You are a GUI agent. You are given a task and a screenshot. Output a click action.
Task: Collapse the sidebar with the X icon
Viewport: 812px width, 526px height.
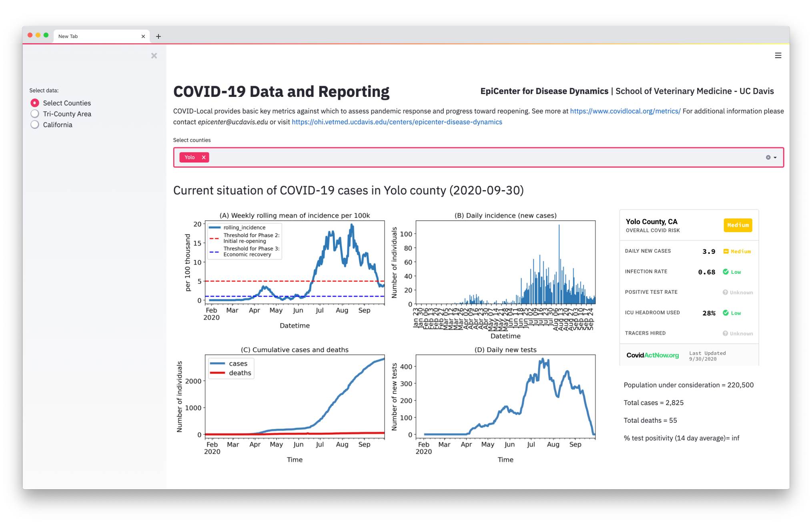pos(154,56)
